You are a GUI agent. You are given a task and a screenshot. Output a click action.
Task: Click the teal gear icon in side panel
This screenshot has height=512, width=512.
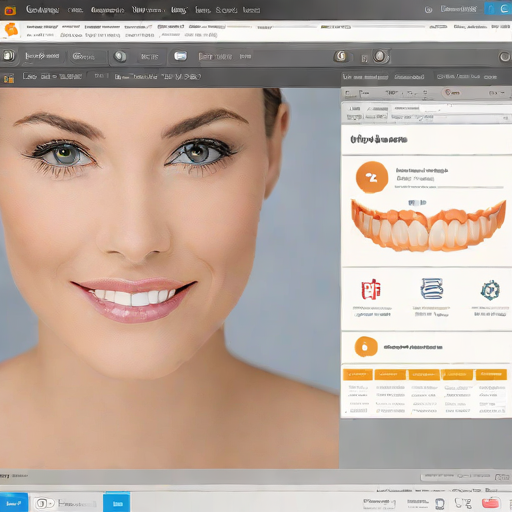(x=490, y=290)
